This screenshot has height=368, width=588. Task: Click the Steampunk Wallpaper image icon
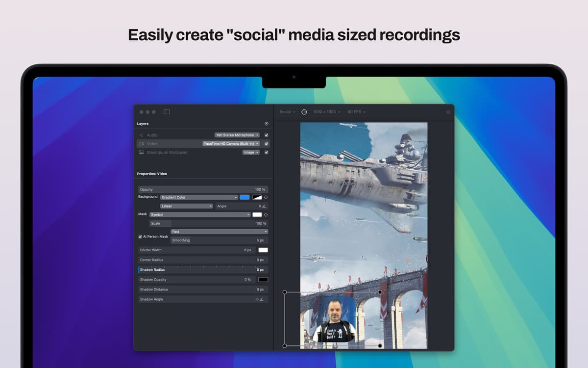click(x=141, y=153)
